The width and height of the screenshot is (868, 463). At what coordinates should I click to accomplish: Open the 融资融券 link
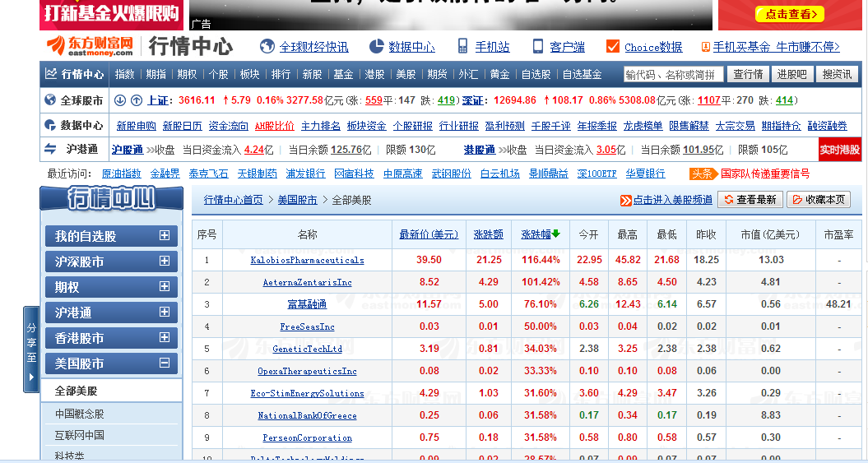coord(827,126)
